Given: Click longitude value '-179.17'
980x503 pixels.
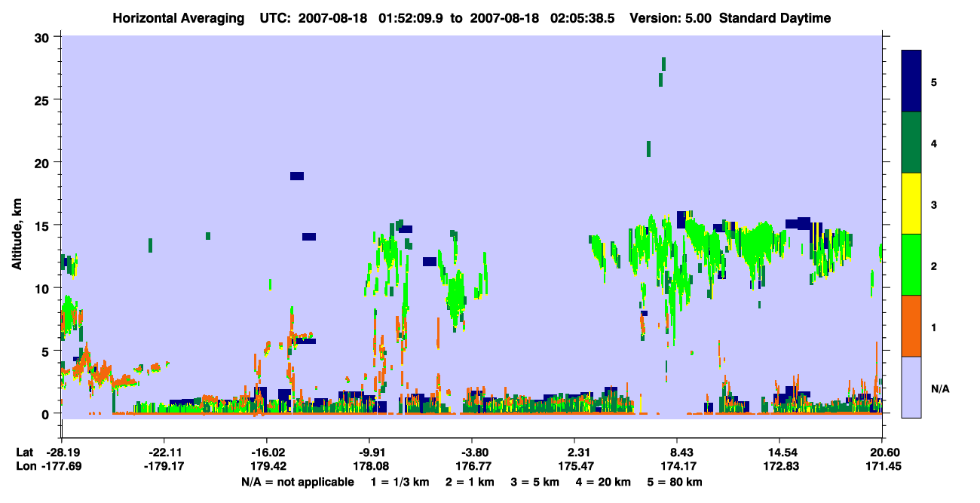Looking at the screenshot, I should pyautogui.click(x=164, y=467).
